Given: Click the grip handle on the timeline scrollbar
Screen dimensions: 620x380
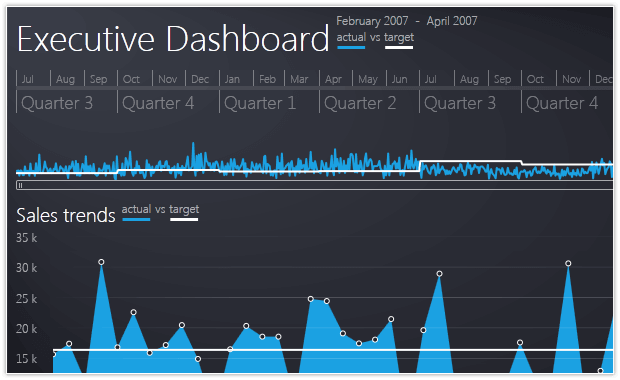Looking at the screenshot, I should [x=20, y=185].
